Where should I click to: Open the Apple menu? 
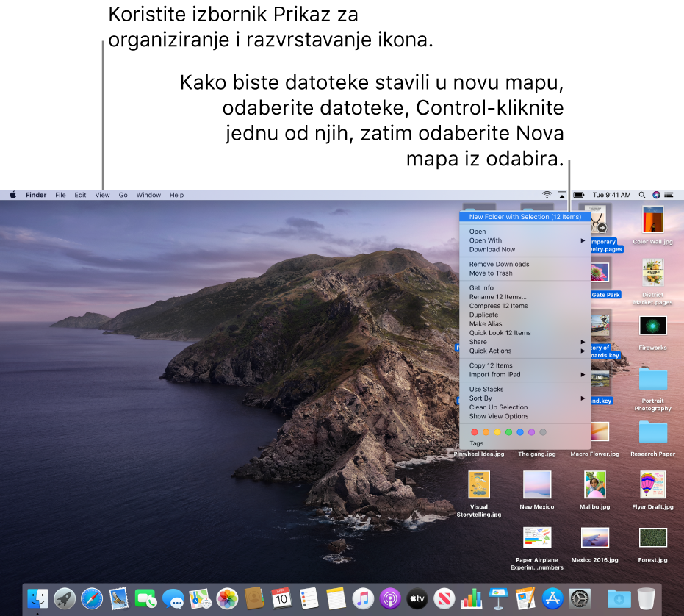click(x=13, y=195)
